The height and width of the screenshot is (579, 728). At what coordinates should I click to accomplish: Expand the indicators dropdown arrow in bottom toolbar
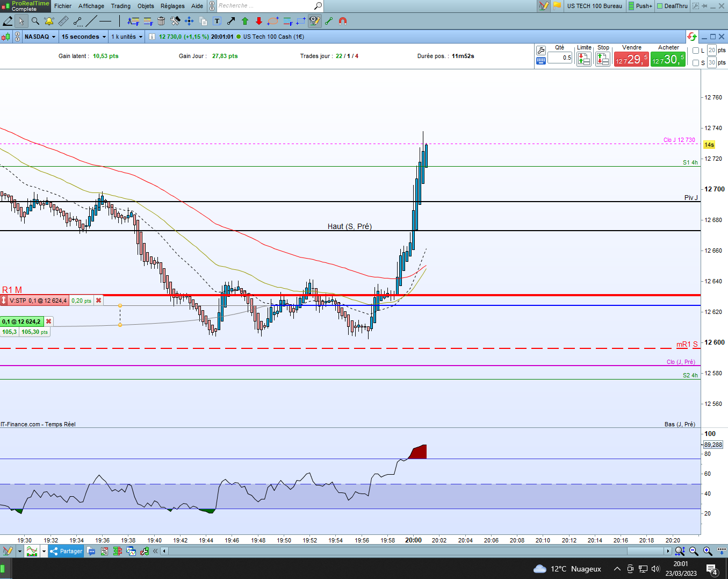[44, 551]
